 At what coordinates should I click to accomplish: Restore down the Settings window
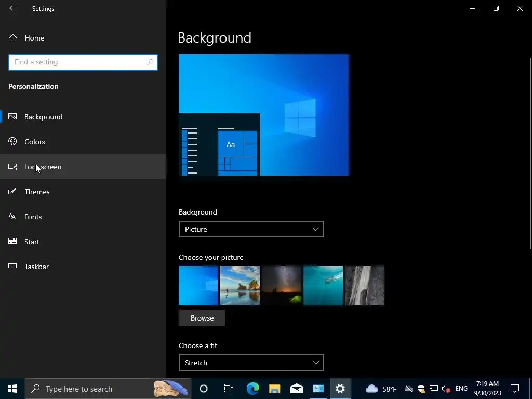point(496,8)
